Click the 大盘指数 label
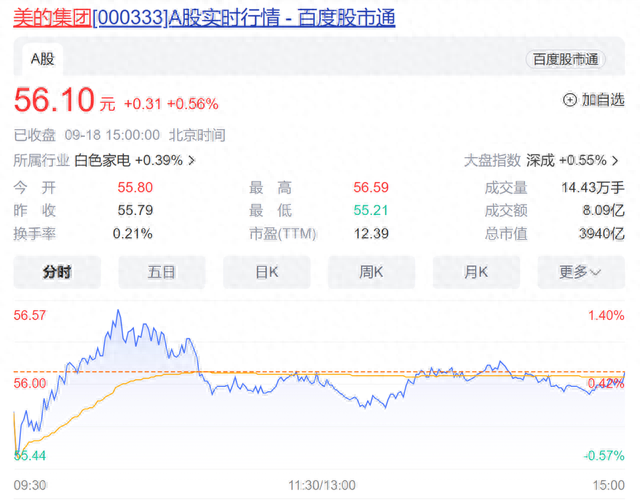This screenshot has width=640, height=502. (x=492, y=160)
